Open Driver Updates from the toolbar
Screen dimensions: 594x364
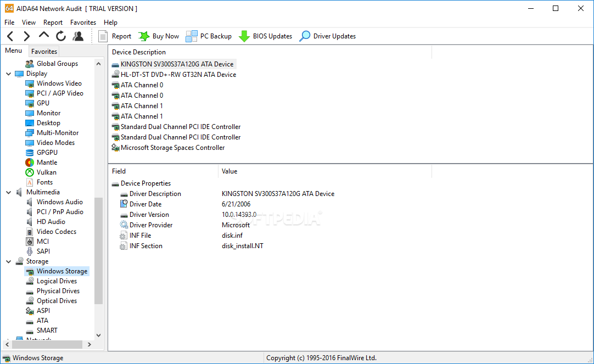pyautogui.click(x=327, y=36)
